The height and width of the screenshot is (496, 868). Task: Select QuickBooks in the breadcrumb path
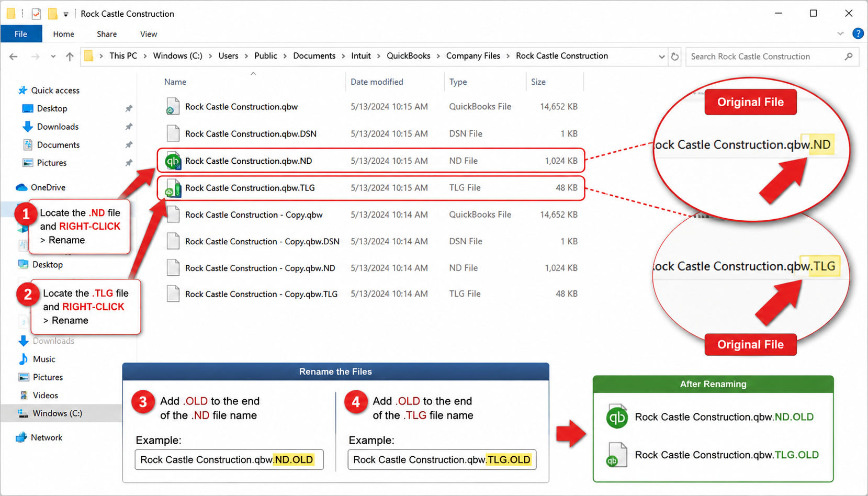click(x=409, y=56)
